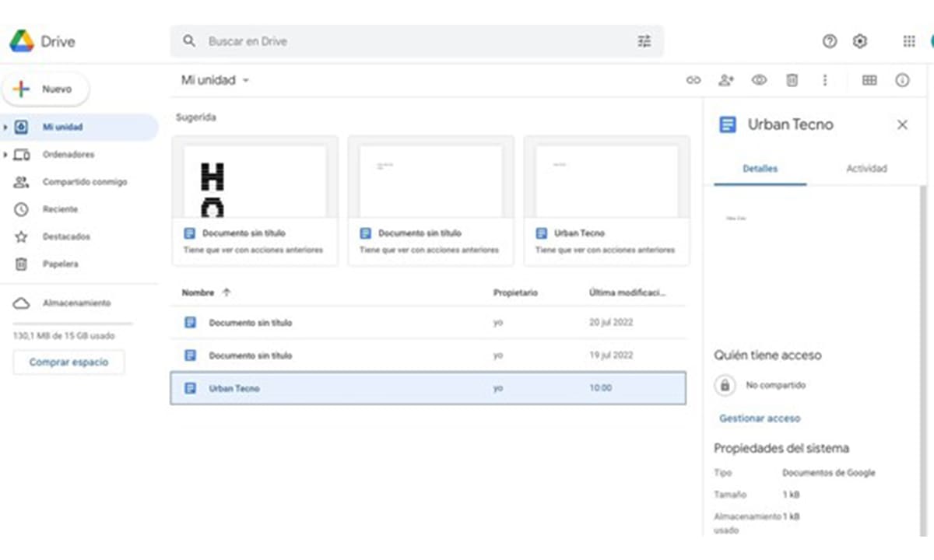Switch to the Actividad tab
The width and height of the screenshot is (934, 560).
(x=866, y=169)
